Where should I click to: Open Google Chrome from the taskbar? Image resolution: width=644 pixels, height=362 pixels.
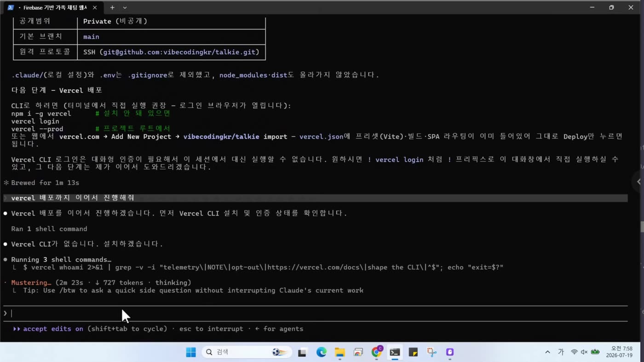pyautogui.click(x=376, y=352)
